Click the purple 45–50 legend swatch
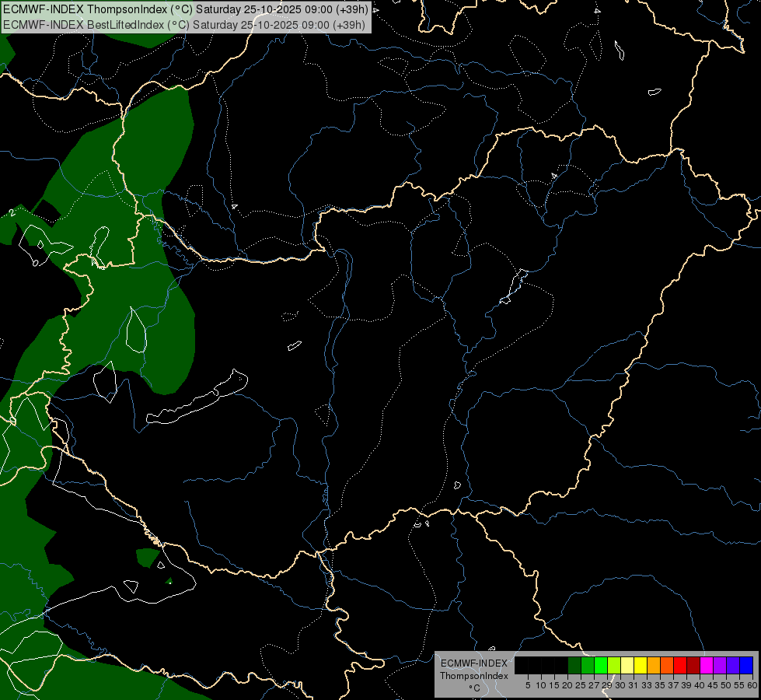Viewport: 761px width, 700px height. click(720, 665)
